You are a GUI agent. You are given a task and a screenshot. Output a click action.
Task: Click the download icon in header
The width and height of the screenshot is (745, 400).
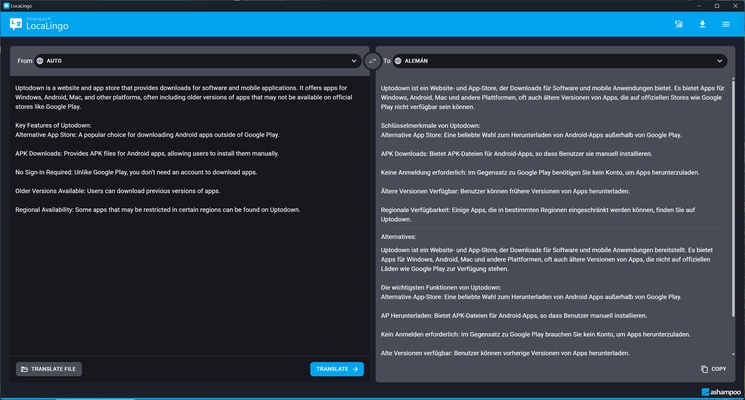point(702,24)
